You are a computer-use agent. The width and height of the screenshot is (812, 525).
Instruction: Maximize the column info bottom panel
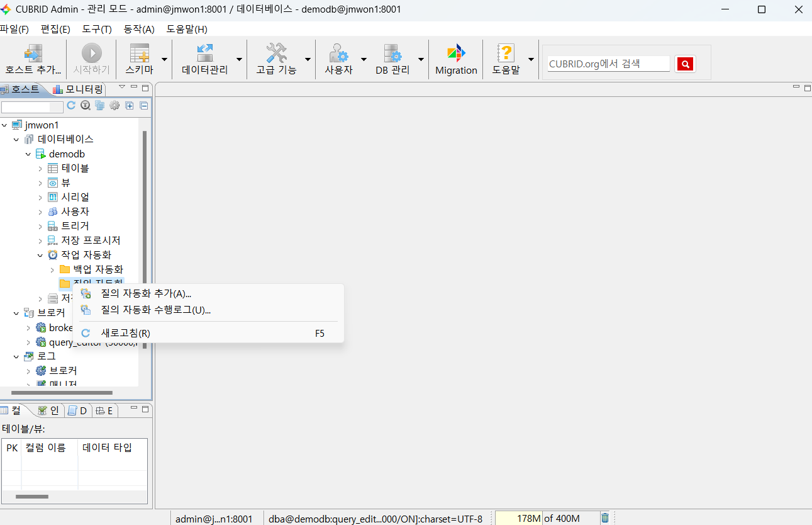(x=145, y=409)
